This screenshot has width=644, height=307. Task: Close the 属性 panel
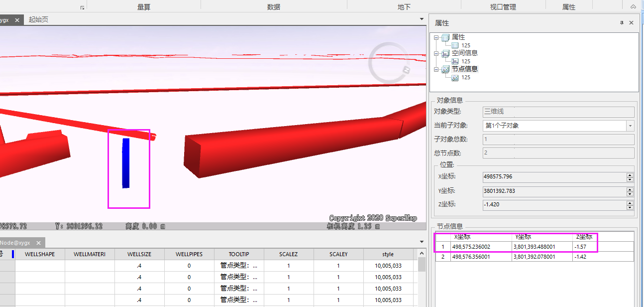[x=632, y=23]
